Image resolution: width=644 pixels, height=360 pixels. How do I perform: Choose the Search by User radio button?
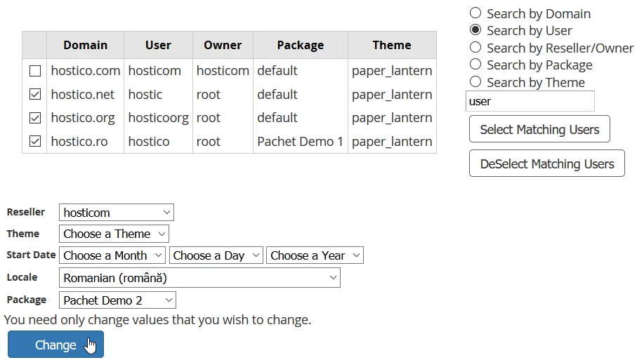(475, 30)
